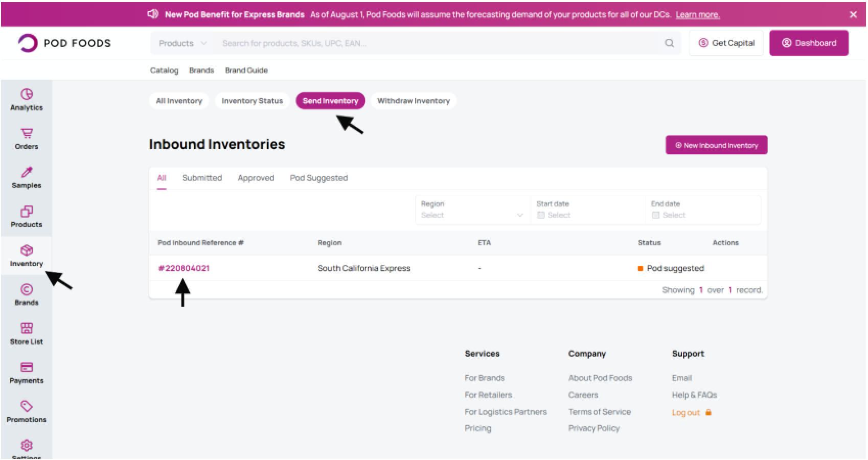Open Help & FAQs link
This screenshot has height=460, width=868.
click(694, 395)
